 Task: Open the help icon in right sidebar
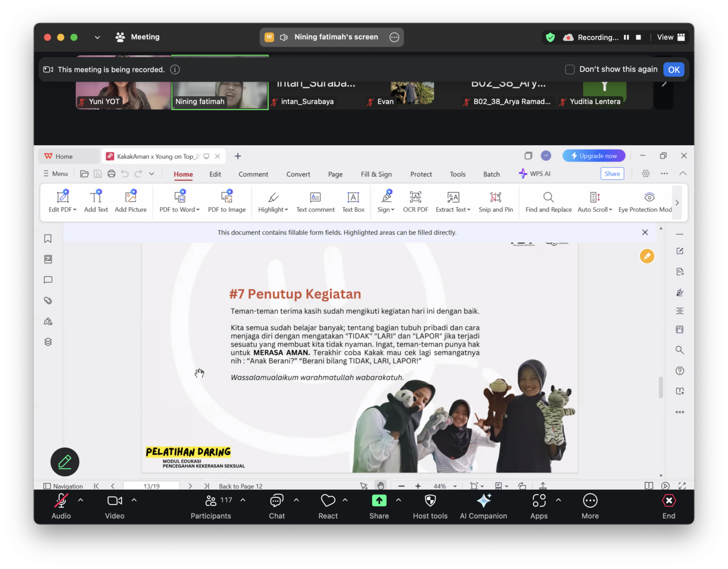pyautogui.click(x=680, y=371)
